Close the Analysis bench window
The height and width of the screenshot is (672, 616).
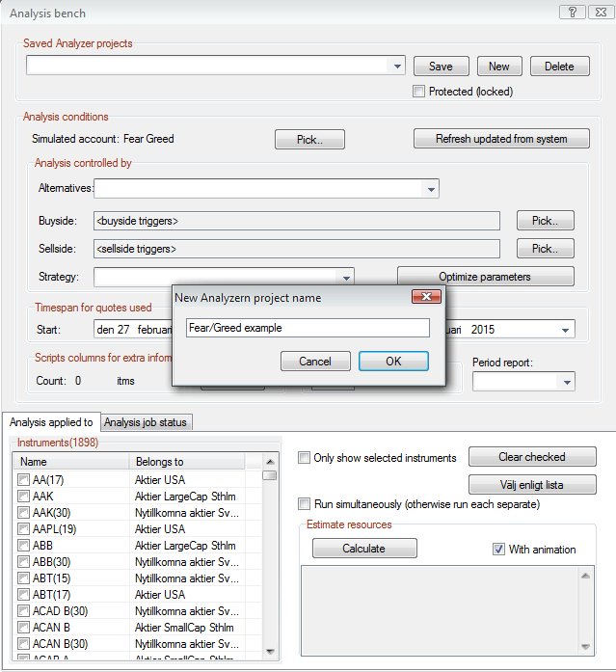pos(601,12)
